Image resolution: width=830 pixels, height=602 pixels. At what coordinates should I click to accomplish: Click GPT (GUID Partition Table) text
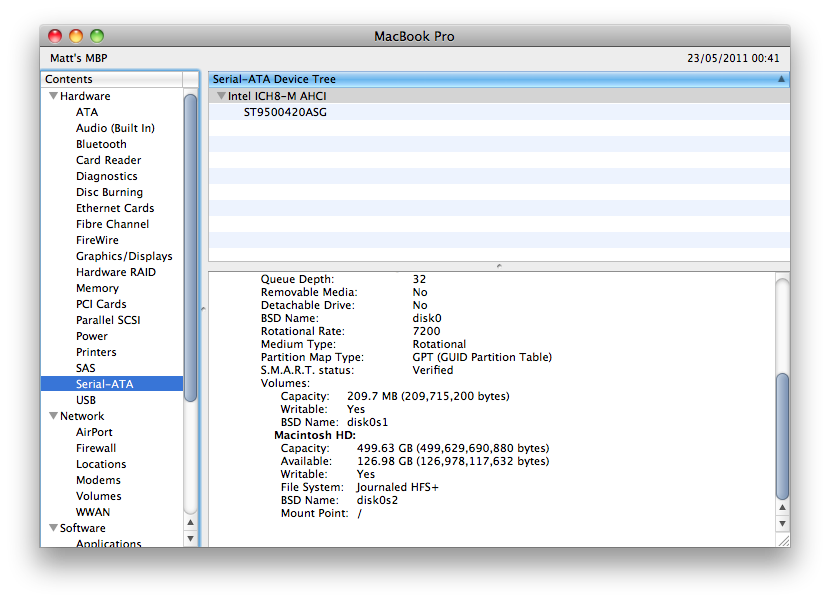click(x=482, y=357)
